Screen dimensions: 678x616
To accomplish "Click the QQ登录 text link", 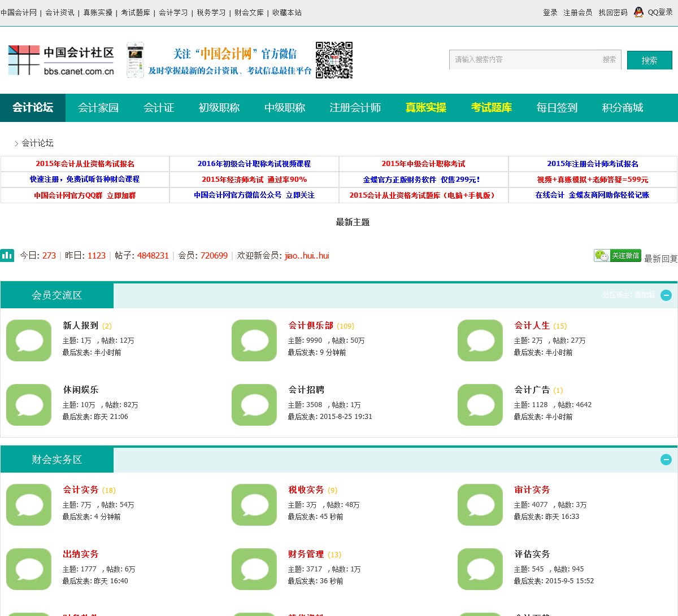I will click(x=660, y=12).
